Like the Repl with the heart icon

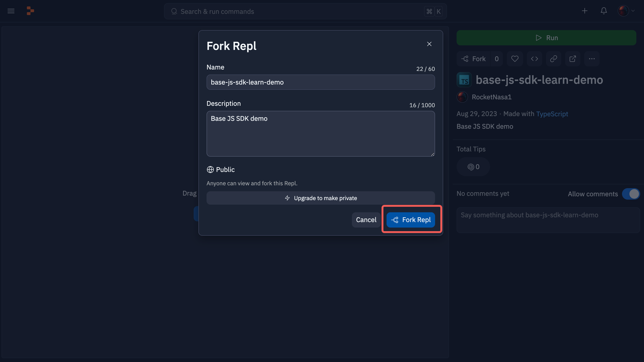[x=515, y=59]
